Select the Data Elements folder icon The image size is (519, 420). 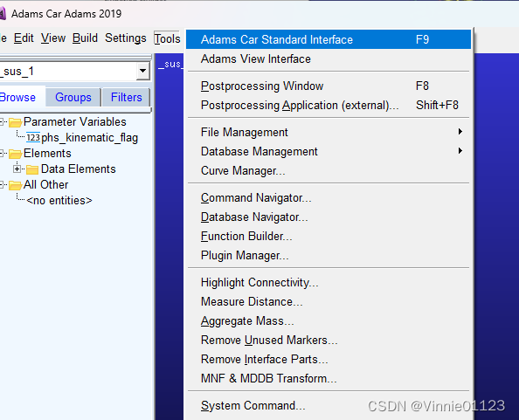click(32, 169)
